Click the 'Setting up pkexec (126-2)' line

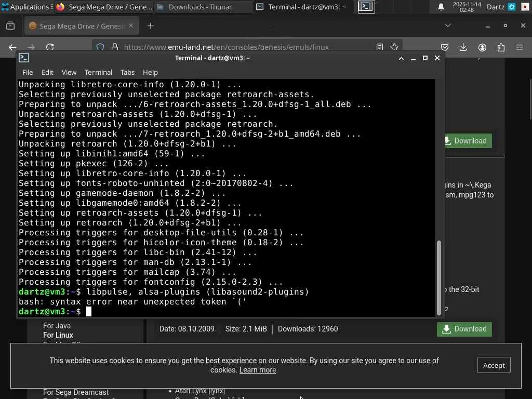click(94, 164)
